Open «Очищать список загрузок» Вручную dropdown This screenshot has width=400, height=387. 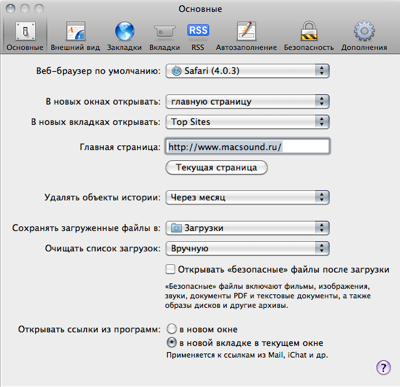(247, 248)
